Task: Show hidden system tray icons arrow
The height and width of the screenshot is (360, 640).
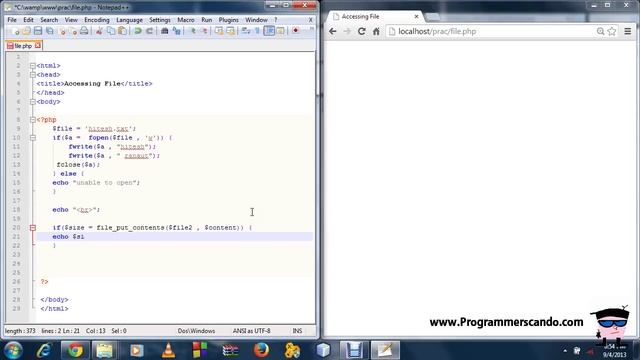Action: tap(565, 351)
